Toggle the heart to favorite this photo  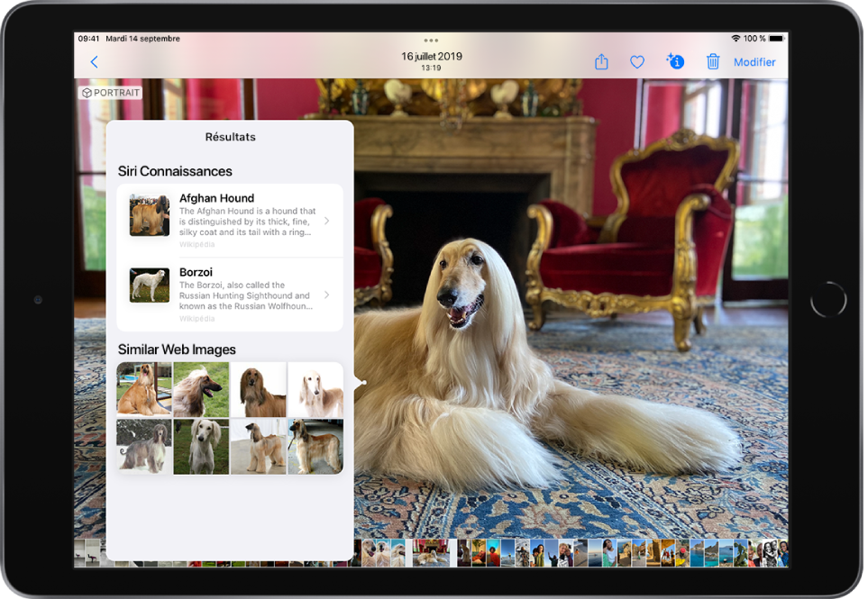click(637, 61)
